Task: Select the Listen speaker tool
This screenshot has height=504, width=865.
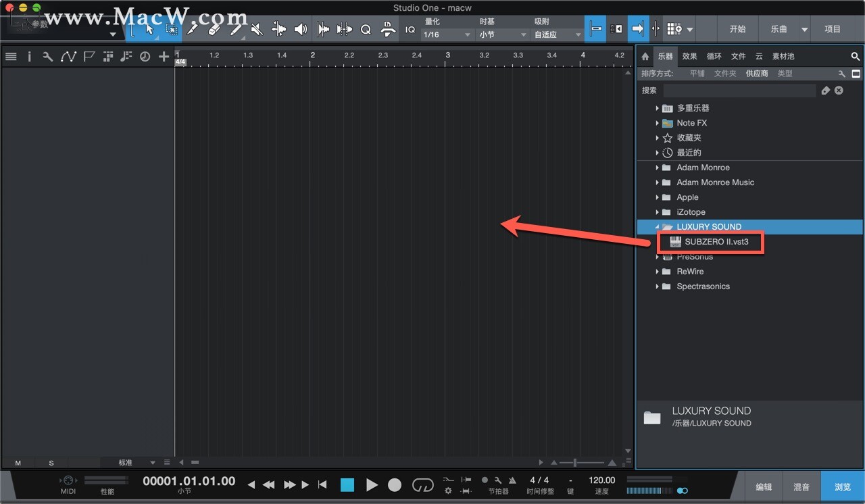Action: (301, 29)
